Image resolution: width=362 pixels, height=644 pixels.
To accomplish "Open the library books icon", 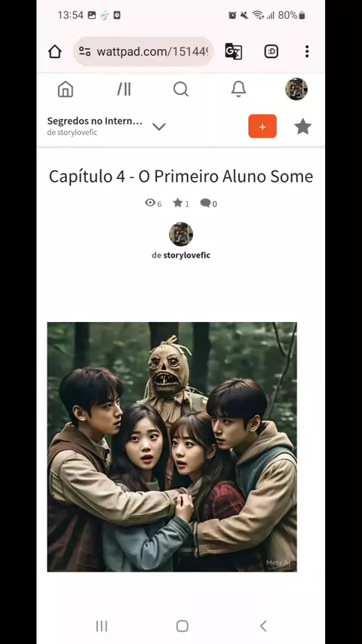I will tap(124, 89).
